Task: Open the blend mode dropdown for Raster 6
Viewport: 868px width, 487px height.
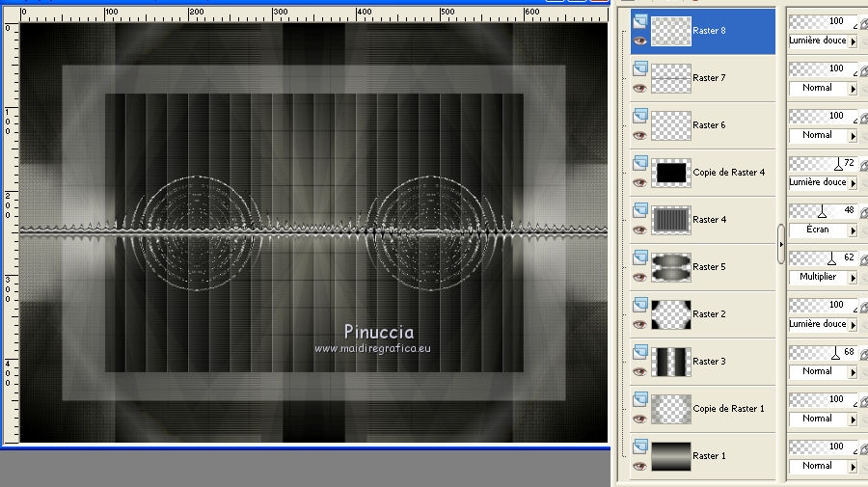Action: tap(824, 135)
